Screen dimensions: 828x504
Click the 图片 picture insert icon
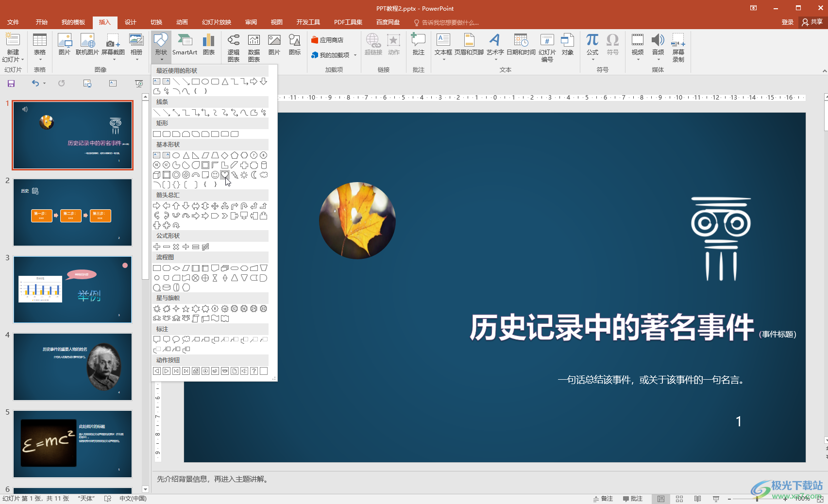coord(65,45)
